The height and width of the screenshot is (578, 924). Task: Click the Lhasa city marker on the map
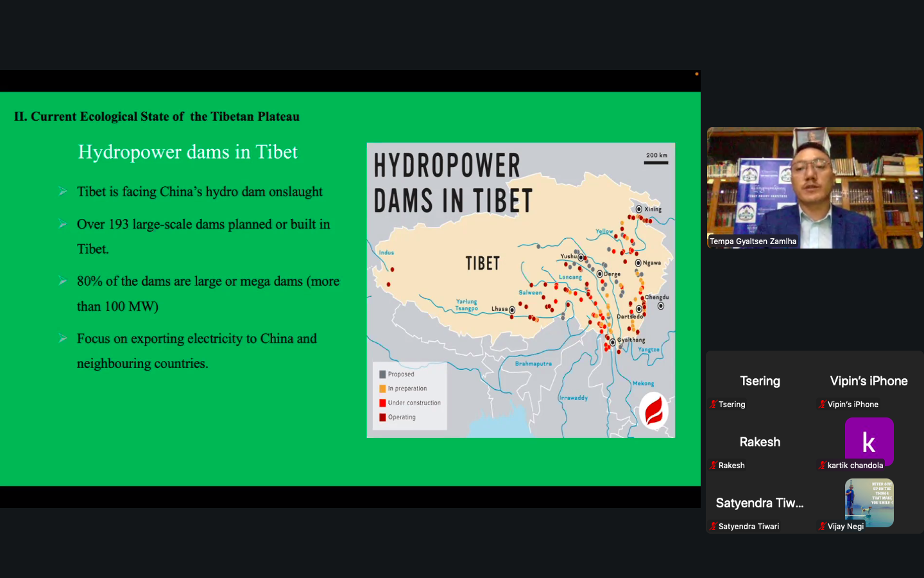click(x=512, y=310)
